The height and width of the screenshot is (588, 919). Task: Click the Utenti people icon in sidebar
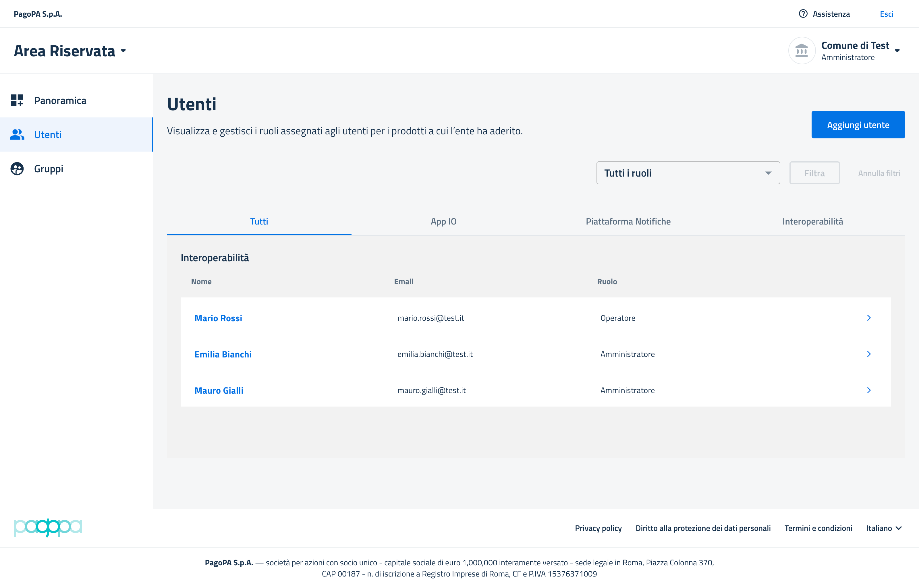pyautogui.click(x=17, y=134)
